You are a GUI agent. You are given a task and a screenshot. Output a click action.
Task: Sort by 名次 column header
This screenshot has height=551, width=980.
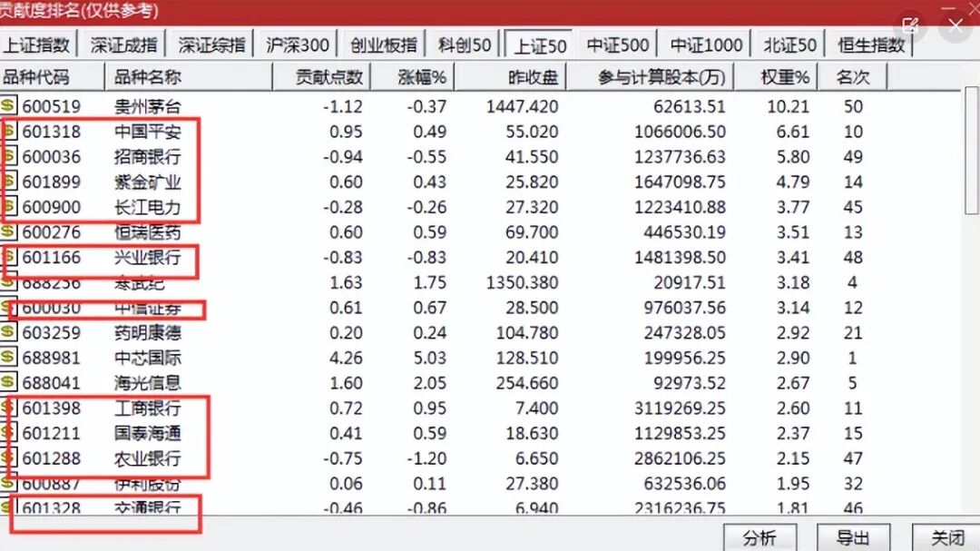[x=852, y=77]
